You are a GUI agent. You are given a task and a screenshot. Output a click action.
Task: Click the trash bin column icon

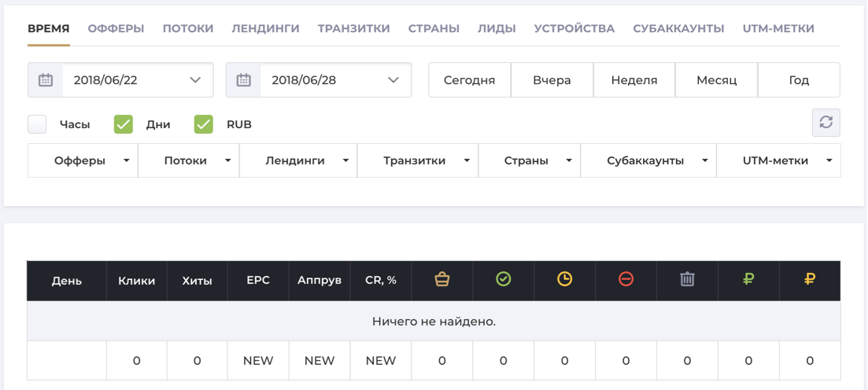point(687,279)
